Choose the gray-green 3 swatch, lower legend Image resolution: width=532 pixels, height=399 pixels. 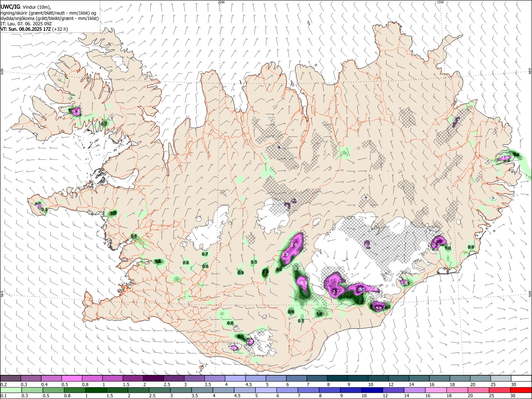click(181, 390)
